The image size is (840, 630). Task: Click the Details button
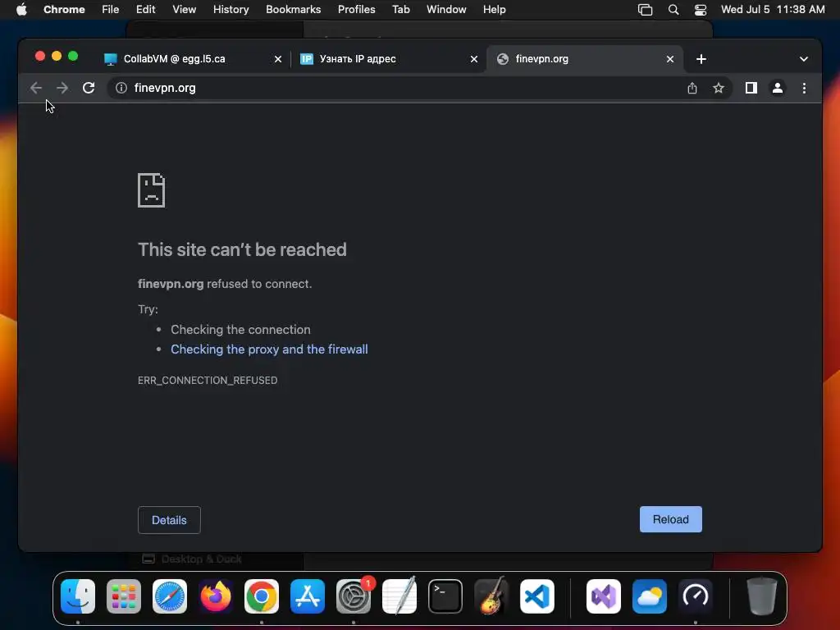coord(169,520)
